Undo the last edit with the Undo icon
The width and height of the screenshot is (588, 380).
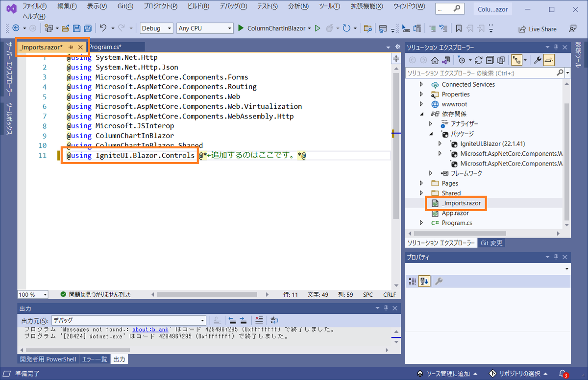pos(103,28)
